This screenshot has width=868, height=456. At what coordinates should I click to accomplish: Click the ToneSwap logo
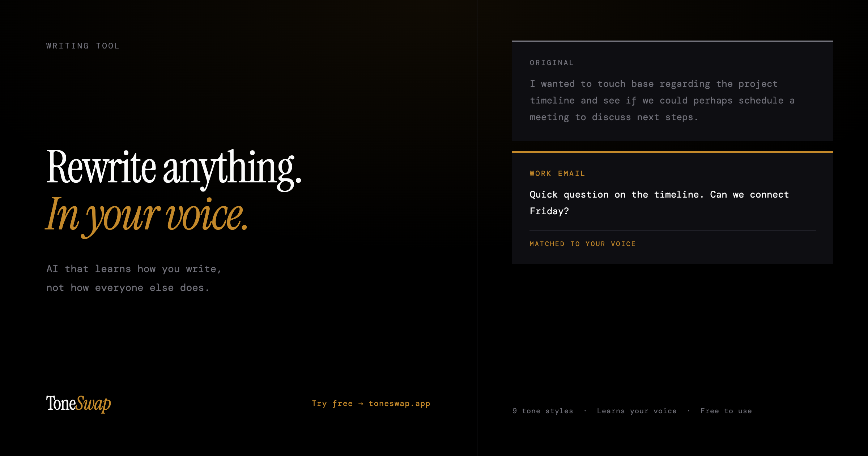coord(78,404)
